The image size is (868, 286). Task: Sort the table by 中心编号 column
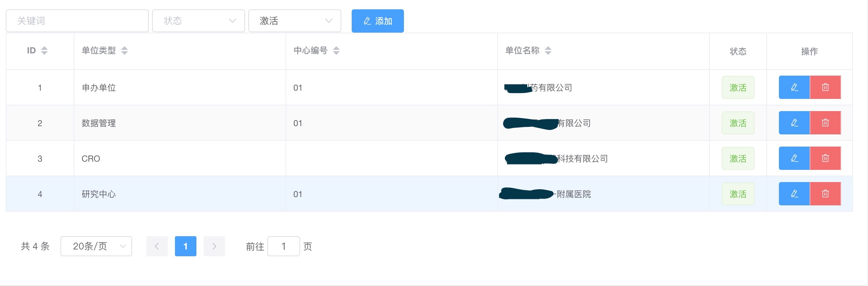tap(337, 51)
